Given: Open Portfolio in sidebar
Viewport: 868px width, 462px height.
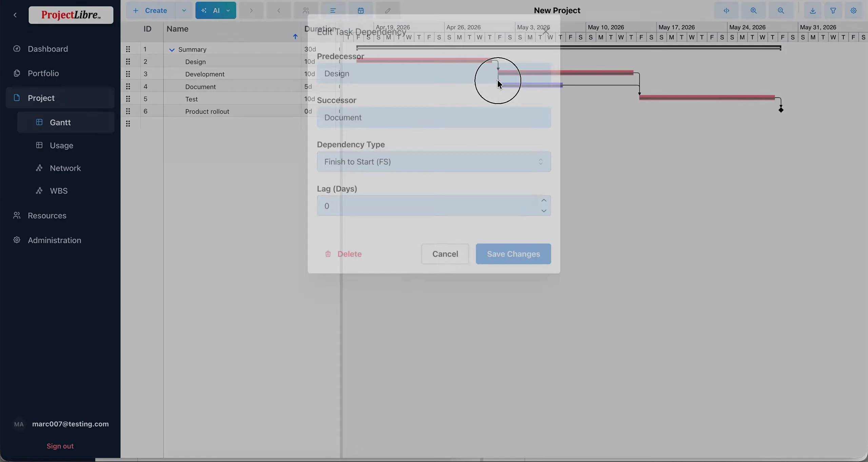Looking at the screenshot, I should click(x=43, y=73).
